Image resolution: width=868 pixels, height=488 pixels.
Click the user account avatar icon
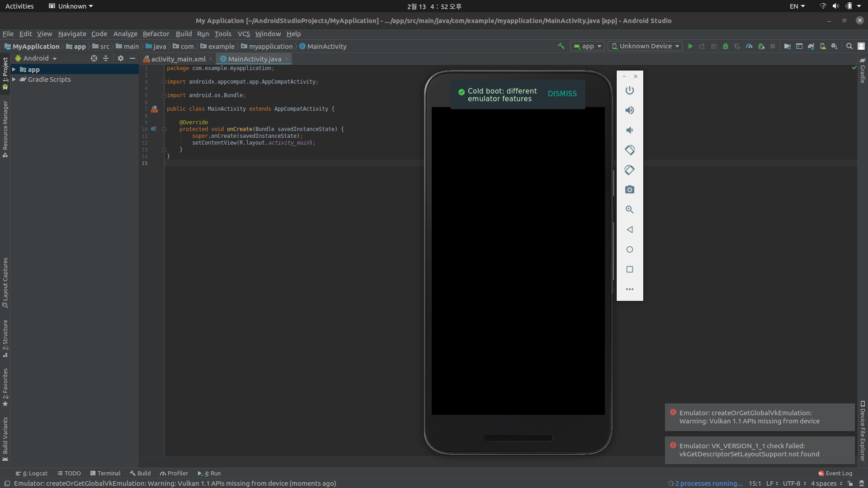[861, 46]
